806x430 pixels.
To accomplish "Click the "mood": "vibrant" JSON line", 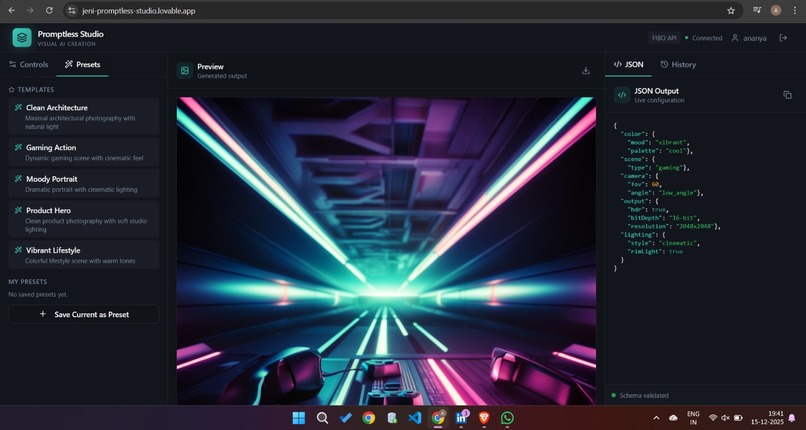I will pyautogui.click(x=658, y=143).
